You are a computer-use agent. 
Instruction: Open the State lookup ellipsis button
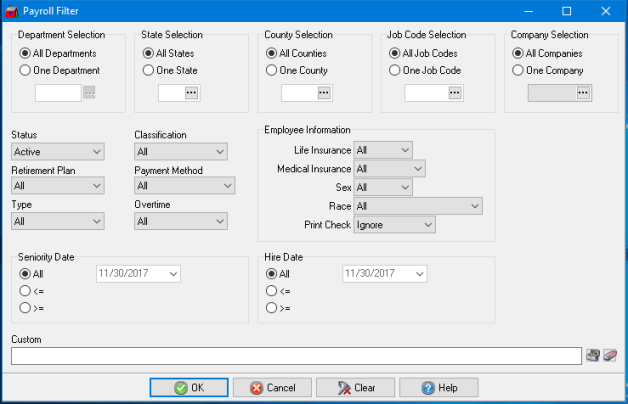point(191,93)
